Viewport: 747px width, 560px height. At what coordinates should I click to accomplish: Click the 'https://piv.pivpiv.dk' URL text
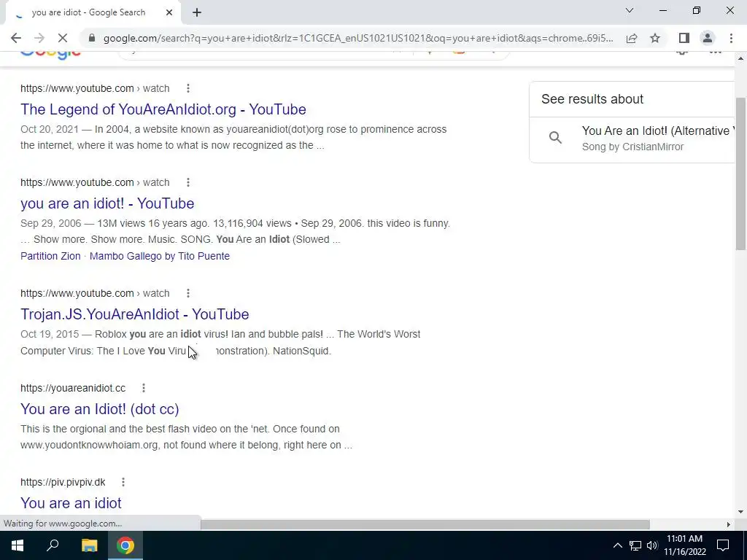click(x=63, y=482)
